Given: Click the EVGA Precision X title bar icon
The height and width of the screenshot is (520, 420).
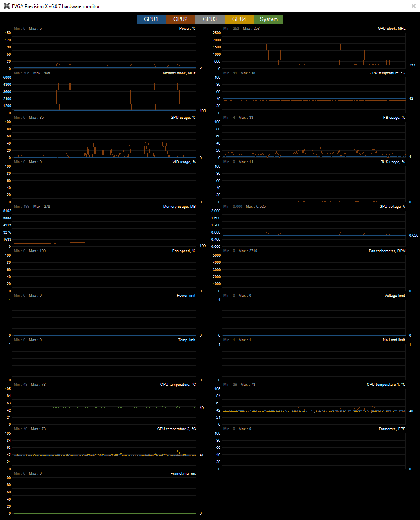Looking at the screenshot, I should point(7,6).
